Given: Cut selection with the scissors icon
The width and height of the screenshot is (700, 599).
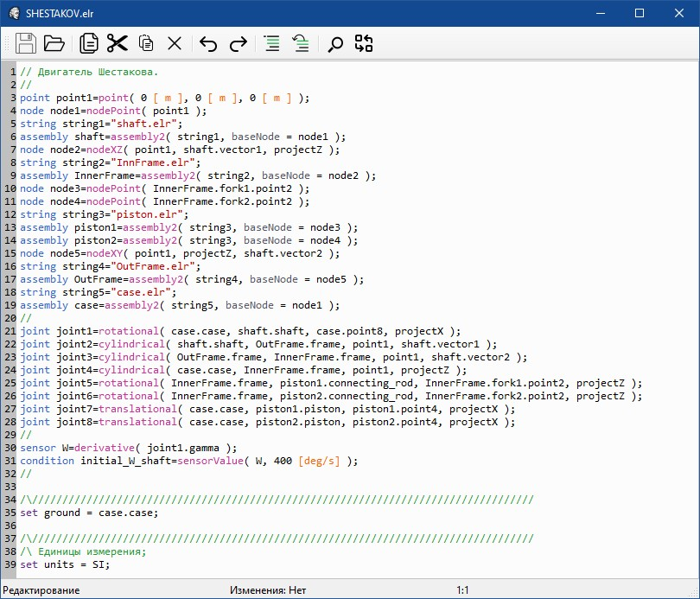Looking at the screenshot, I should (118, 43).
